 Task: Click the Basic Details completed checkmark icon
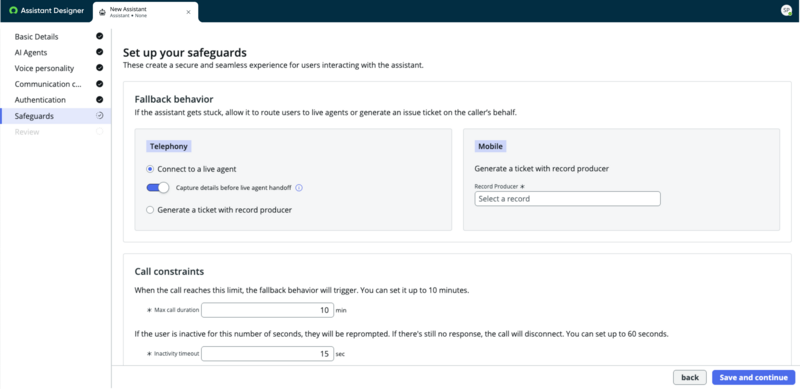(99, 37)
